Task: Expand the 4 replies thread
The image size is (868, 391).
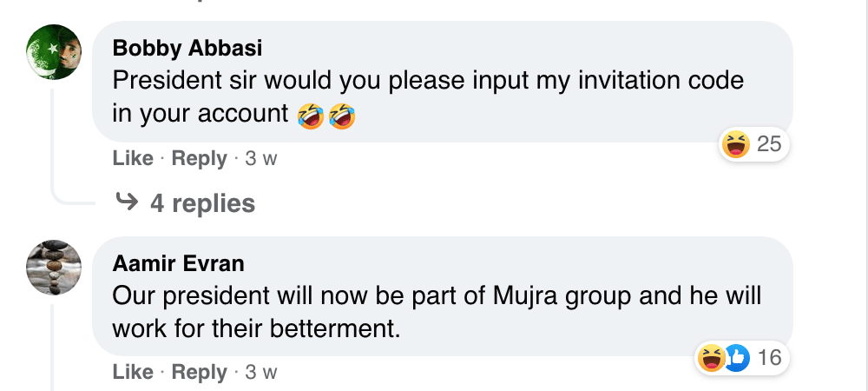Action: (x=202, y=203)
